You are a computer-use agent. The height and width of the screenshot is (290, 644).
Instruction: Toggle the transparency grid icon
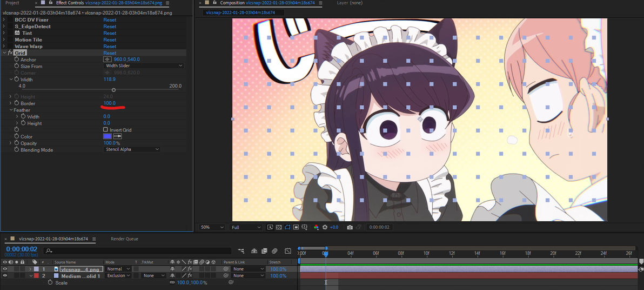click(x=279, y=227)
